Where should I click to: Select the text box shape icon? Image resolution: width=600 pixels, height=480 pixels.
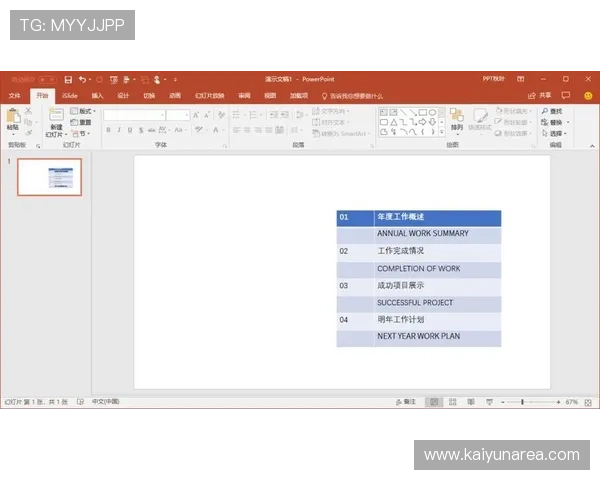[383, 112]
